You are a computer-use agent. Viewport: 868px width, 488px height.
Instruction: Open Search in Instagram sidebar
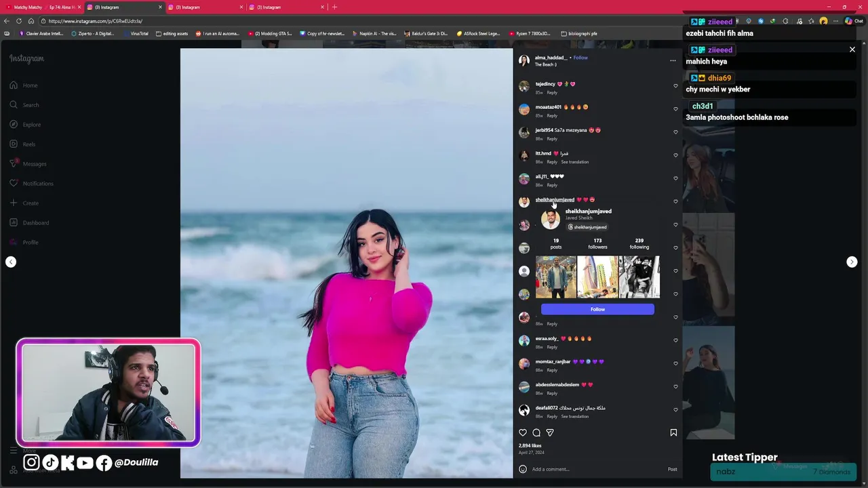coord(24,105)
